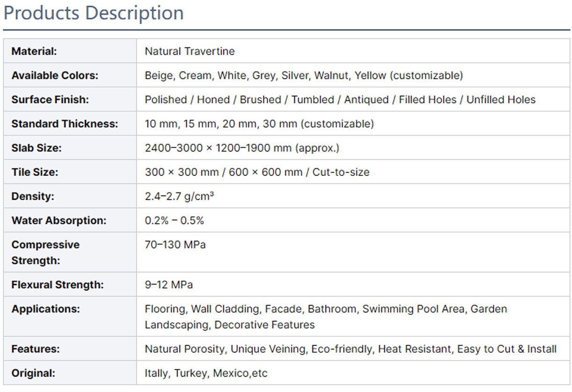The width and height of the screenshot is (572, 392).
Task: Click the Natural Travertine value
Action: (x=190, y=51)
